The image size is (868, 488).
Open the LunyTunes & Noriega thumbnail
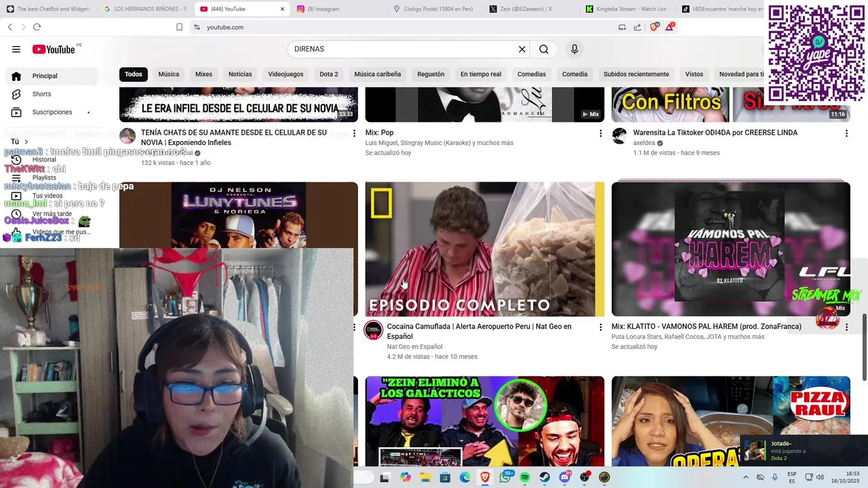[x=239, y=215]
